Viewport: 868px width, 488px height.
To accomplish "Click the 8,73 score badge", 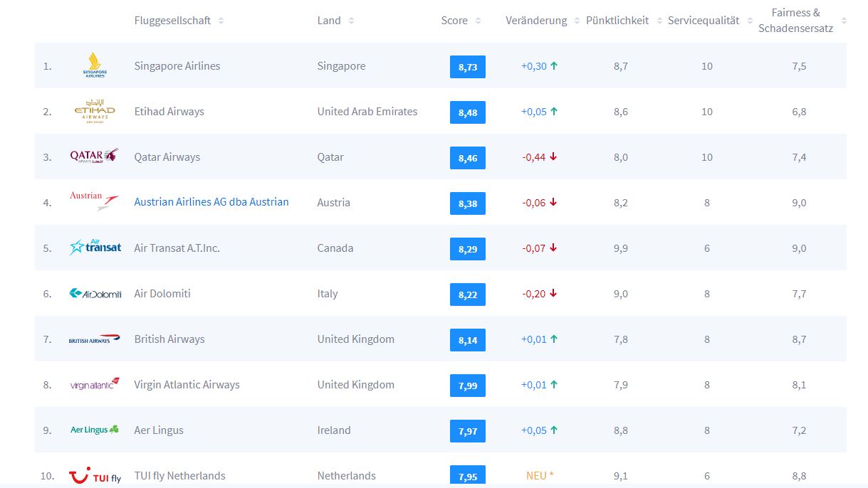I will [468, 67].
